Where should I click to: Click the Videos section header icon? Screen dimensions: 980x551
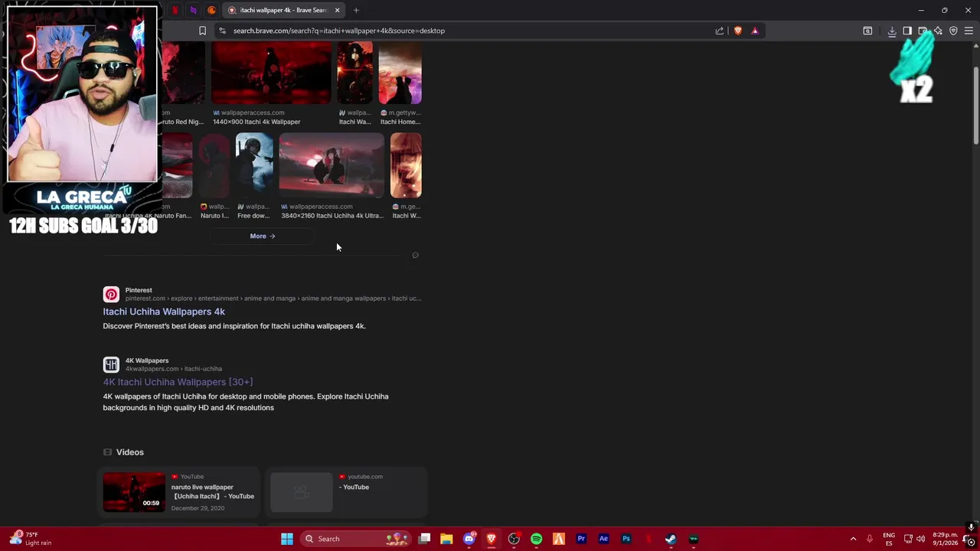coord(107,452)
